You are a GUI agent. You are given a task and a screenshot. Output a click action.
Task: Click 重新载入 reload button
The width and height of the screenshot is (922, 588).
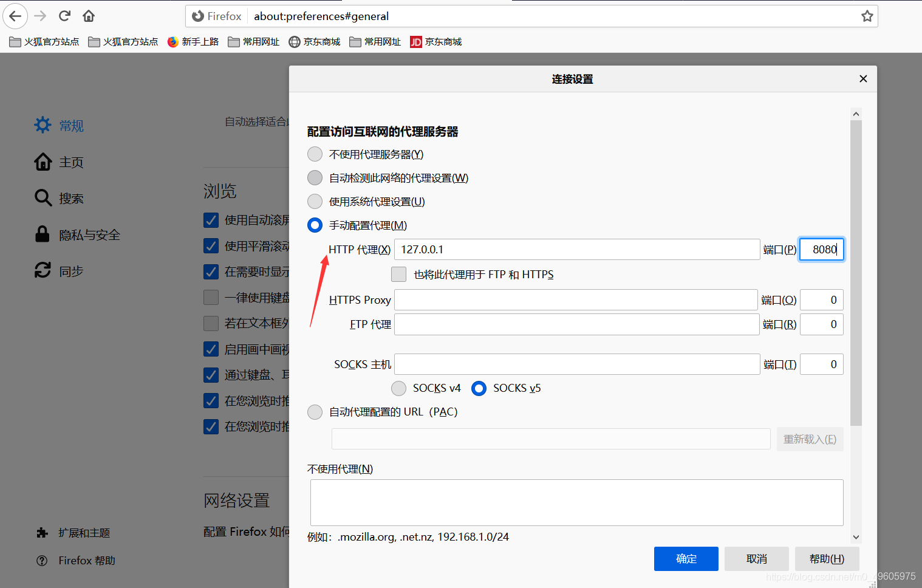click(810, 439)
